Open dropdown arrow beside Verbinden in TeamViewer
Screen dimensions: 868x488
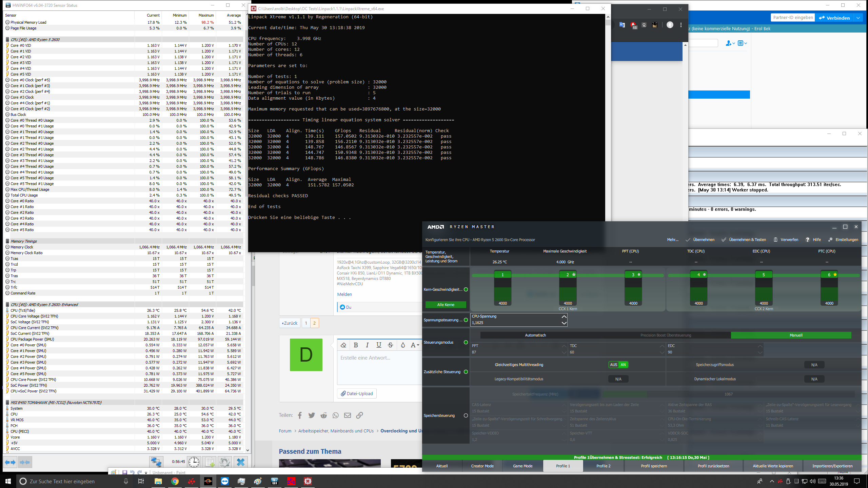pyautogui.click(x=858, y=18)
